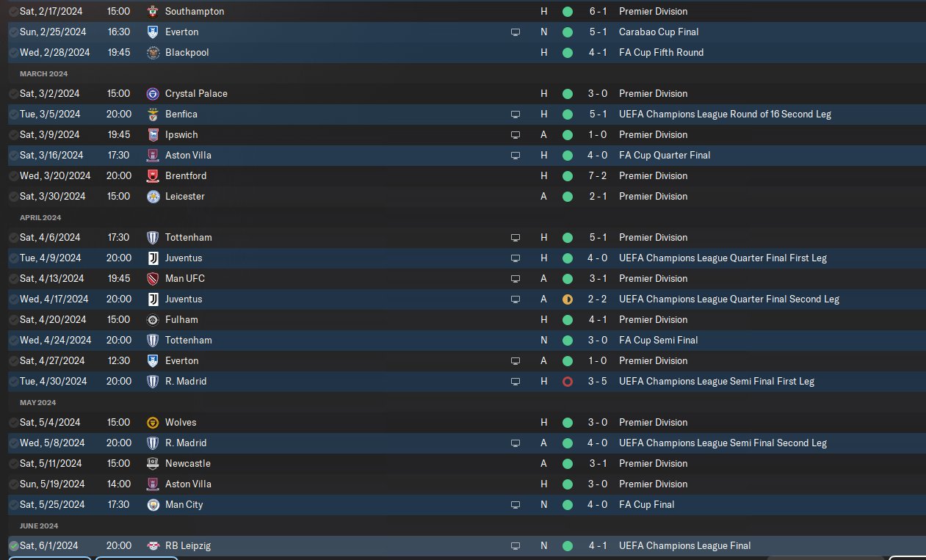The image size is (926, 560).
Task: Click the Newcastle club crest
Action: click(x=153, y=464)
